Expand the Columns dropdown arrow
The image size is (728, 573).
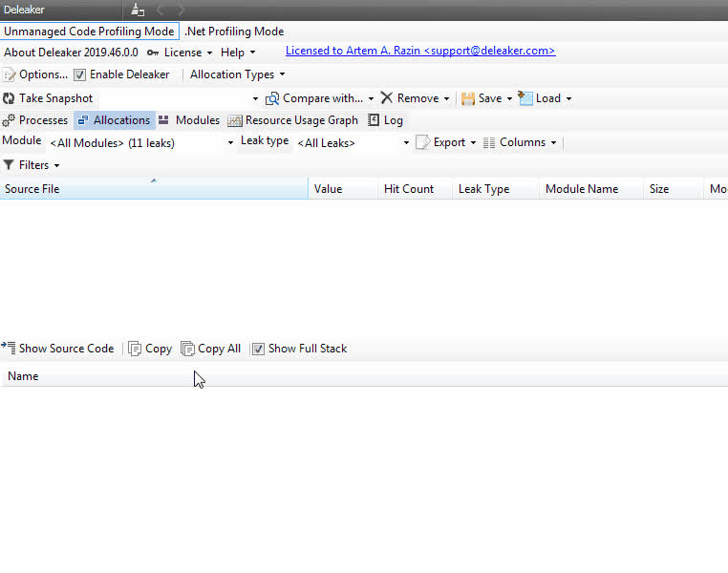pos(553,143)
